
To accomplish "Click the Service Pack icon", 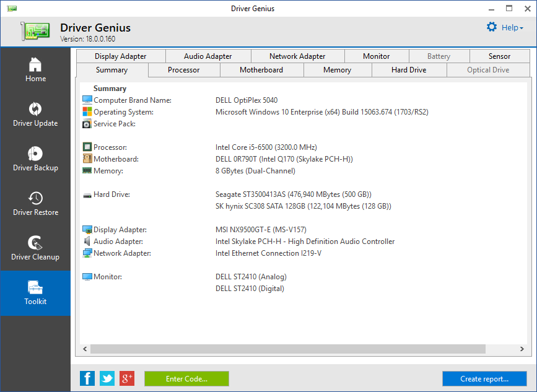I will click(87, 124).
